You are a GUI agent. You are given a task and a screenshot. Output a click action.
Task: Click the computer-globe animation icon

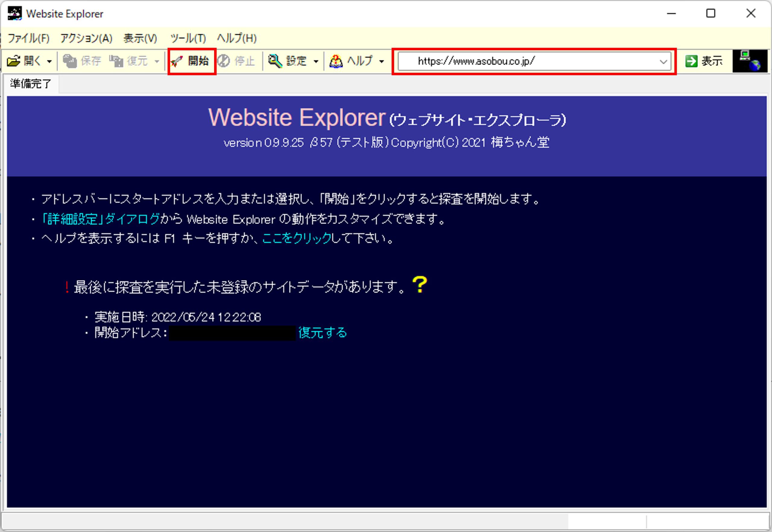click(x=750, y=61)
